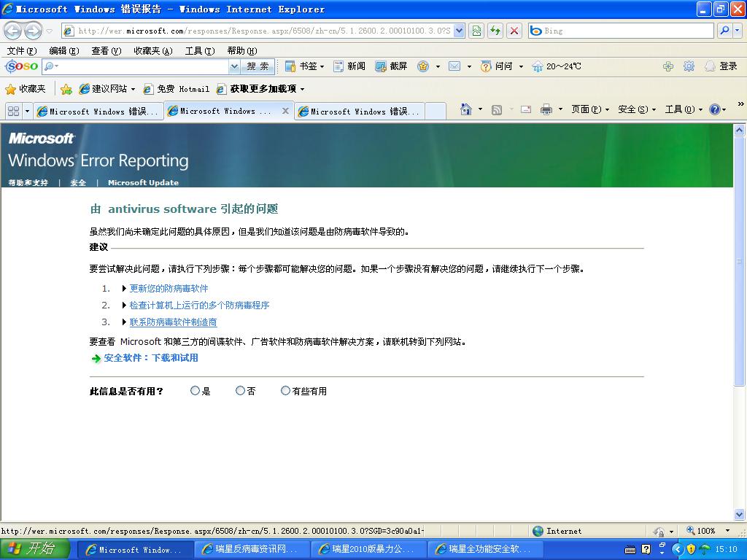Click the add to favorites bar star icon

(66, 89)
